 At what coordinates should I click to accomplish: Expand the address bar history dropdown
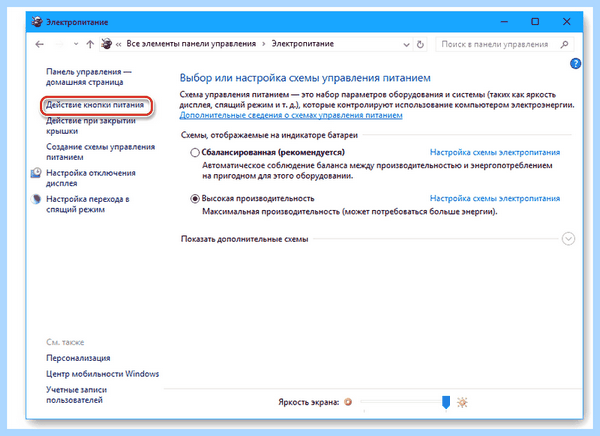coord(406,45)
